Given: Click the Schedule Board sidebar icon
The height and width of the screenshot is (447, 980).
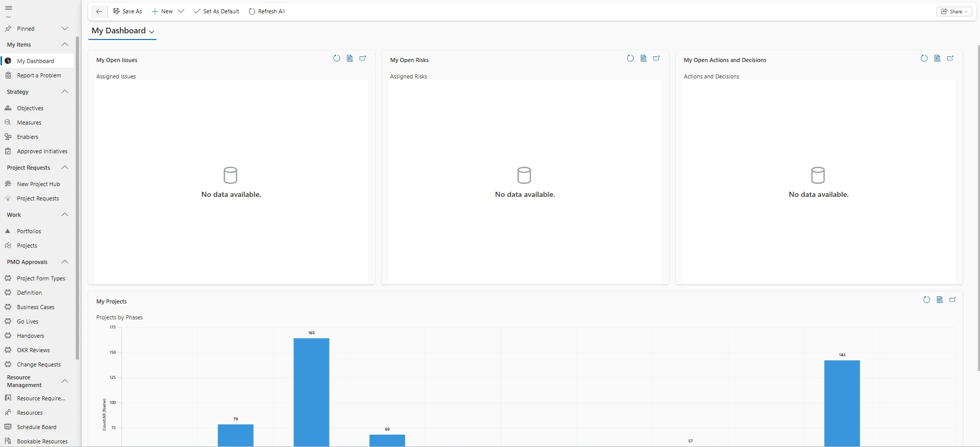Looking at the screenshot, I should (8, 427).
